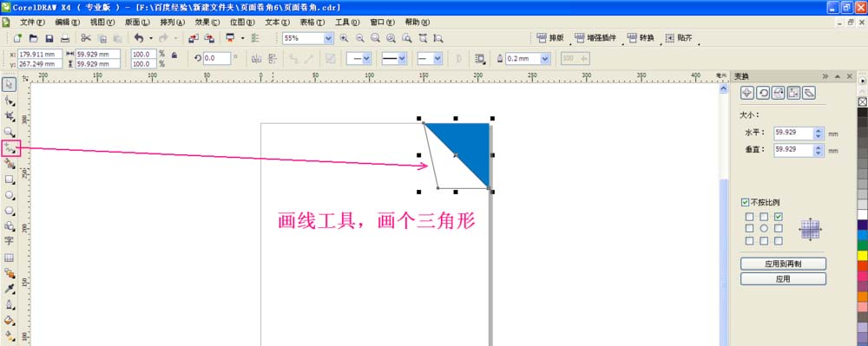Check the bottom-right anchor point checkbox

point(779,240)
